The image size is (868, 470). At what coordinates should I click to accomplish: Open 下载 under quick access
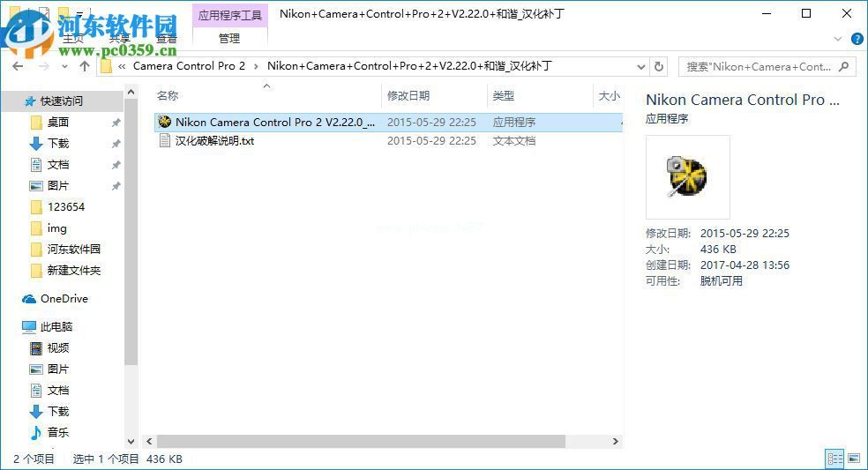[x=58, y=144]
